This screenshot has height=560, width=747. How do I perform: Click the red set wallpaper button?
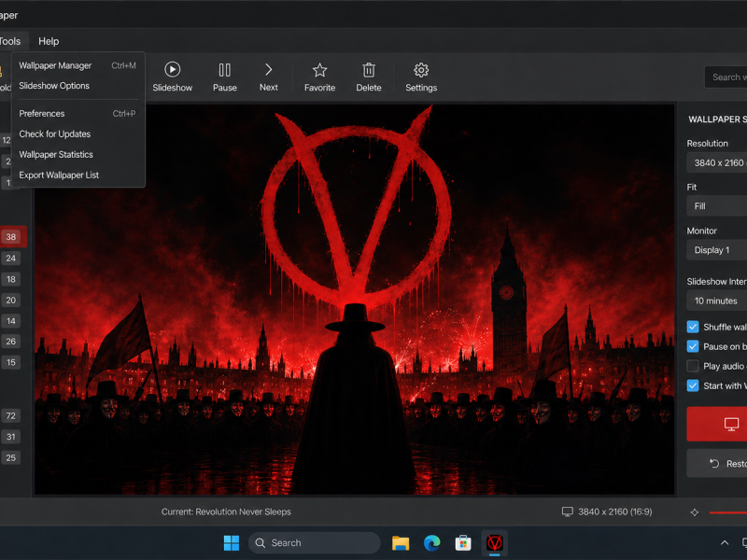(x=716, y=424)
